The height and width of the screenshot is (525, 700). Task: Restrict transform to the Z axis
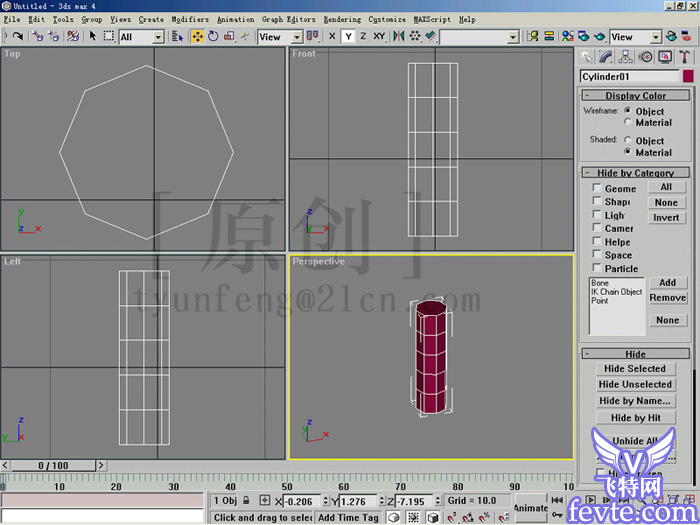363,36
